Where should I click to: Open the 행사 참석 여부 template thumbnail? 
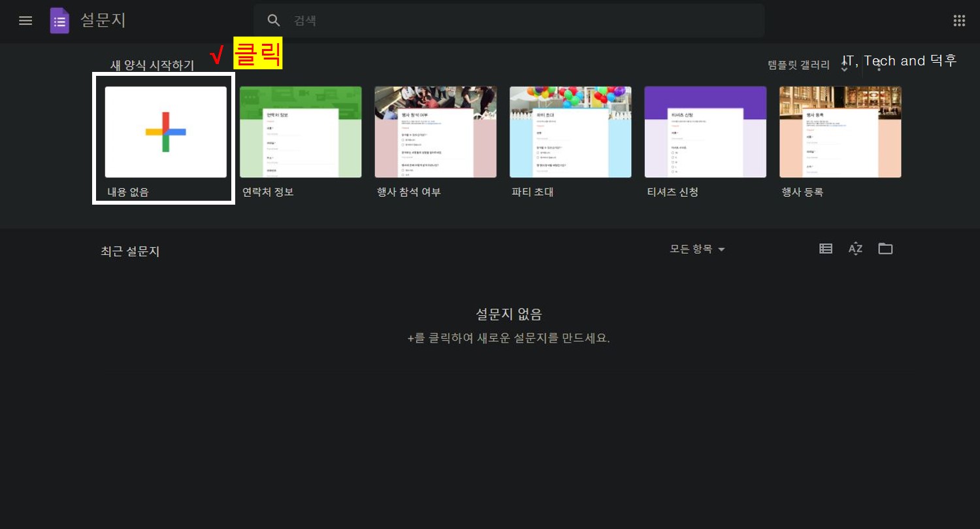pos(435,132)
